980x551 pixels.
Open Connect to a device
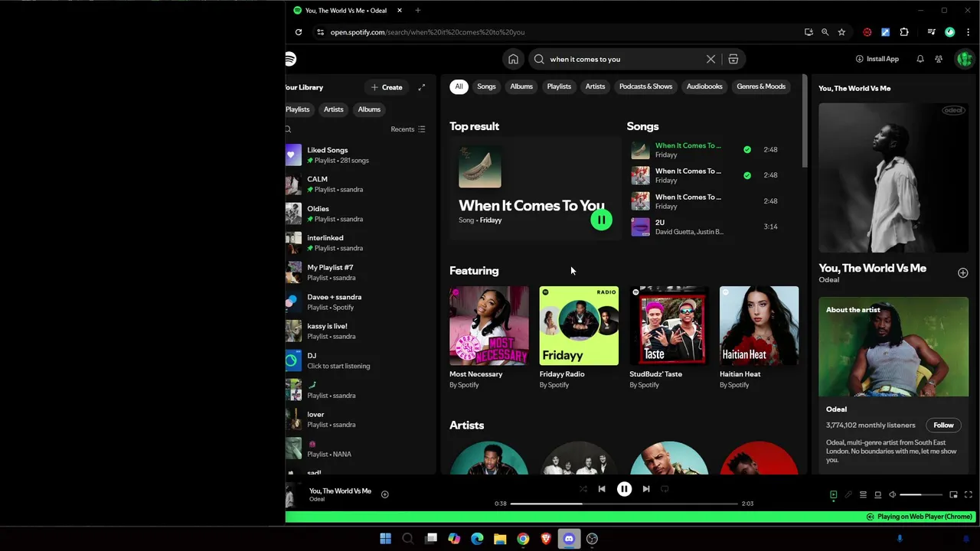click(877, 495)
